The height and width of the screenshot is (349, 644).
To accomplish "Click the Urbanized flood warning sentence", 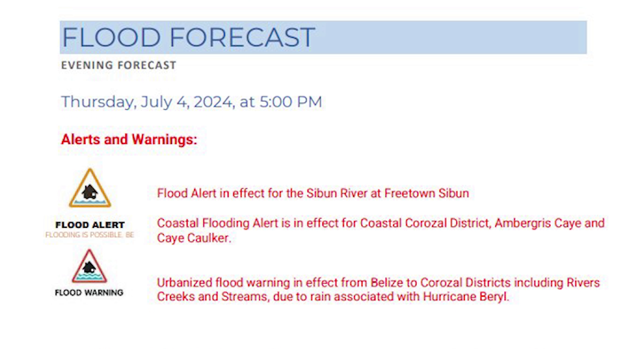I will pos(378,290).
